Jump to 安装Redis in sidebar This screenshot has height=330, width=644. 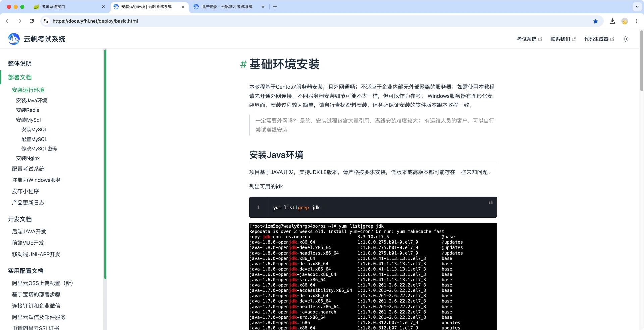(x=28, y=110)
